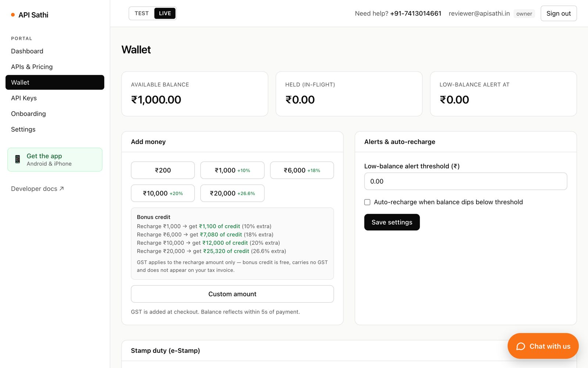This screenshot has width=588, height=368.
Task: Click the ₹12,000 of credit bonus text
Action: coord(225,243)
